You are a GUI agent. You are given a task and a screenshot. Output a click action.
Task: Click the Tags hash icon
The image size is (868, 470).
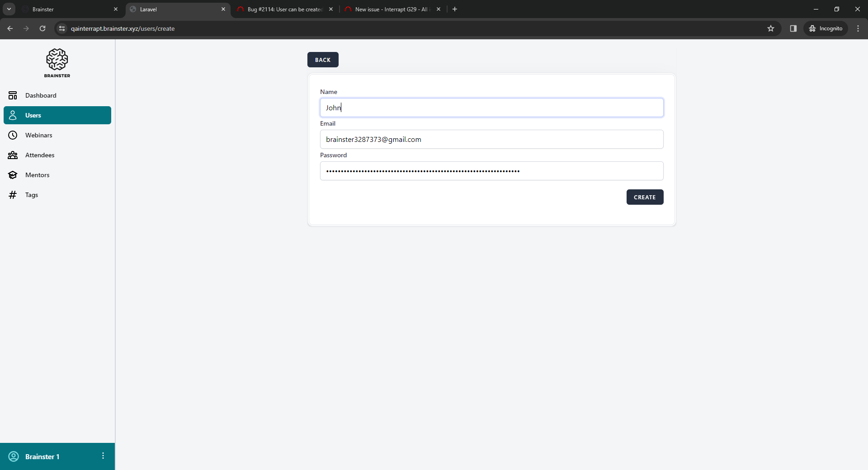(13, 195)
